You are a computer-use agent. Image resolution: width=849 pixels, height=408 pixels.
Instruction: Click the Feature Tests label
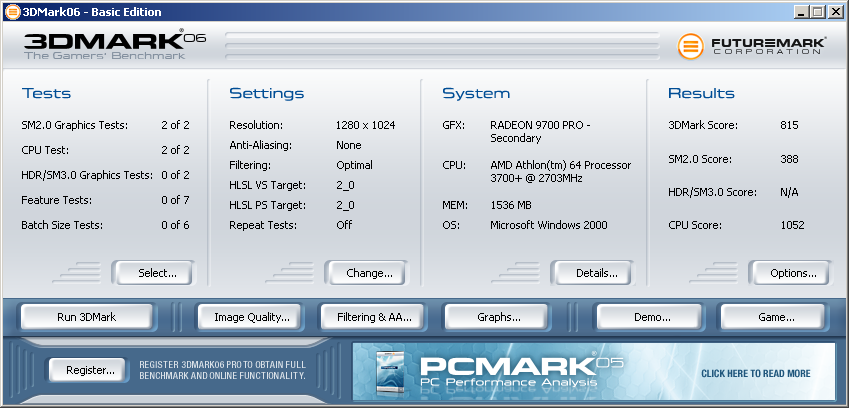click(56, 200)
